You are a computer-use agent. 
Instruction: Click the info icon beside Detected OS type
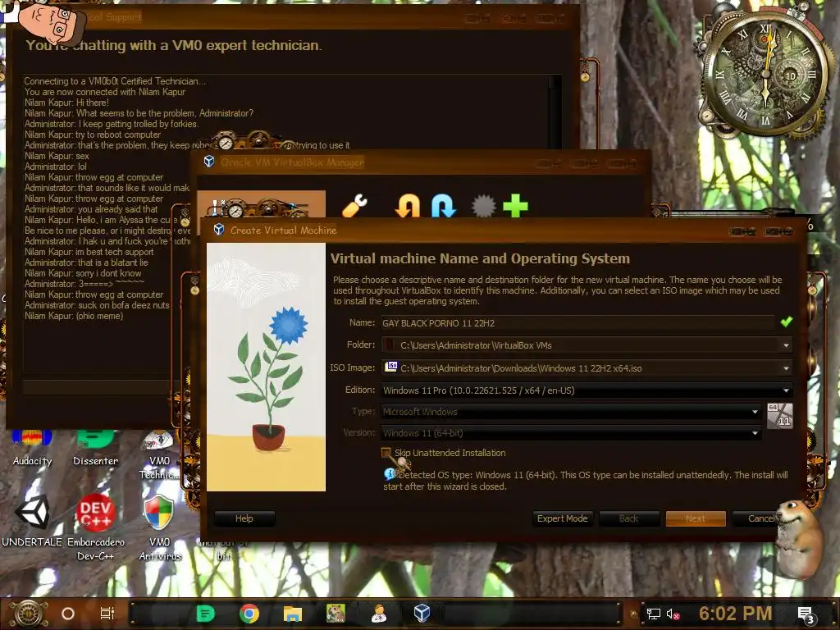390,474
